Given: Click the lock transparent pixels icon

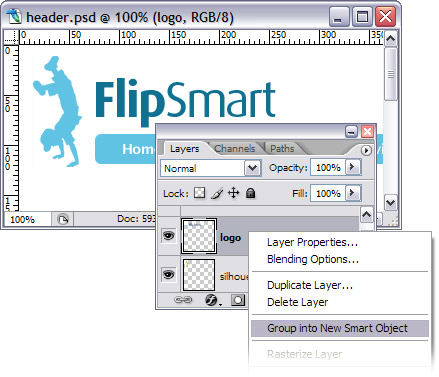Looking at the screenshot, I should pyautogui.click(x=199, y=193).
